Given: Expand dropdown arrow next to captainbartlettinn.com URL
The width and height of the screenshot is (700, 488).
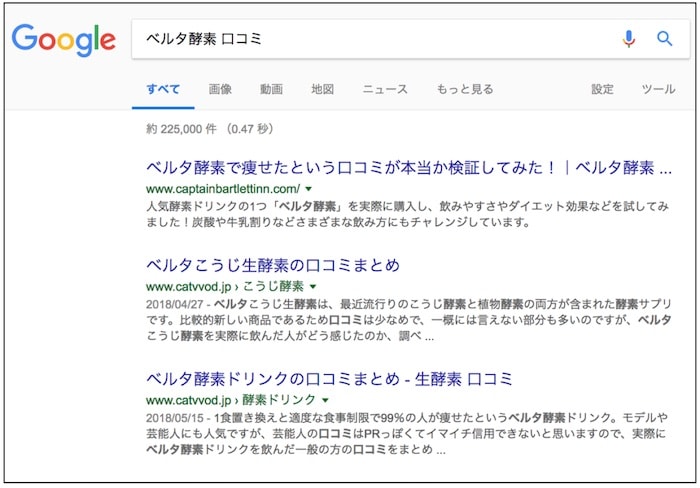Looking at the screenshot, I should pyautogui.click(x=308, y=189).
